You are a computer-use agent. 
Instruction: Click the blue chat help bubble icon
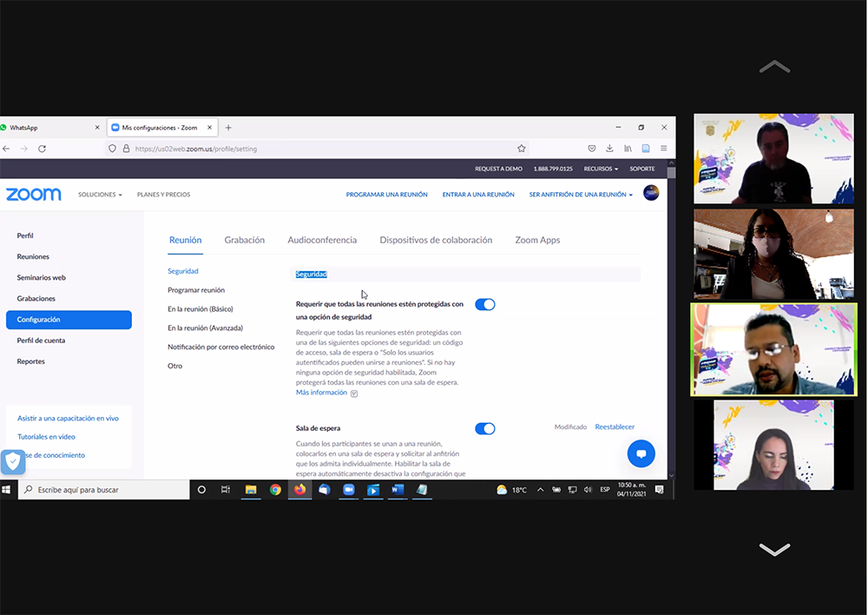(641, 453)
